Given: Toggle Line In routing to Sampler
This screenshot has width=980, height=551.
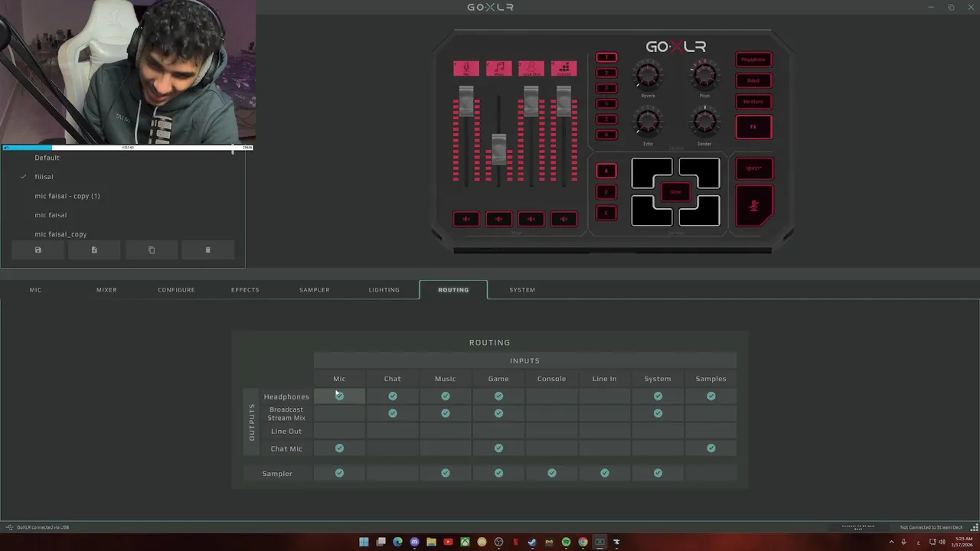Looking at the screenshot, I should click(604, 473).
